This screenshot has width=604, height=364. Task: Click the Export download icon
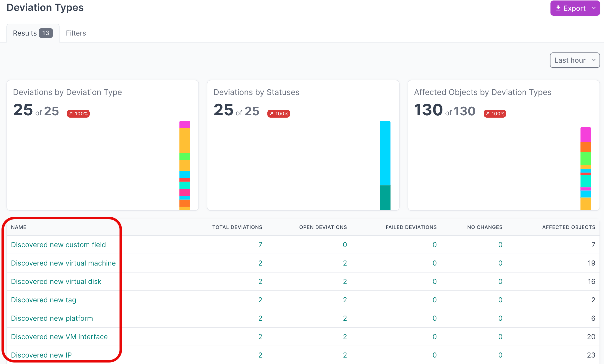tap(558, 8)
